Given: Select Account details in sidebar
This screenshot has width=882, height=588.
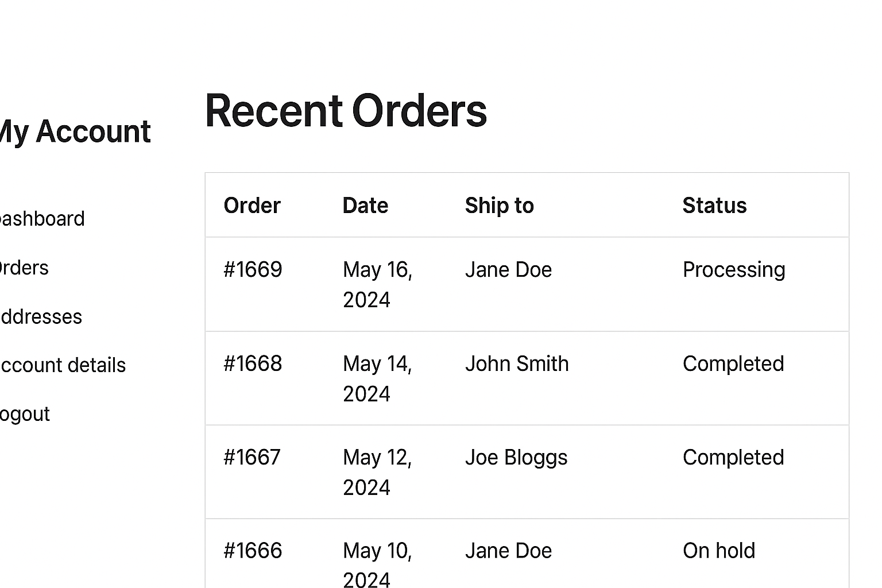Looking at the screenshot, I should [62, 365].
